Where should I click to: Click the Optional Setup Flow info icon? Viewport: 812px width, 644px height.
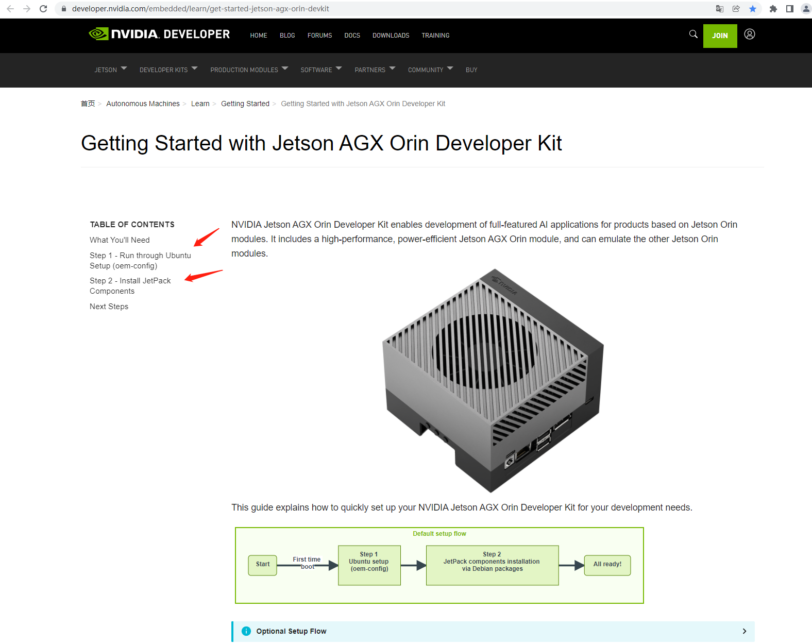246,631
